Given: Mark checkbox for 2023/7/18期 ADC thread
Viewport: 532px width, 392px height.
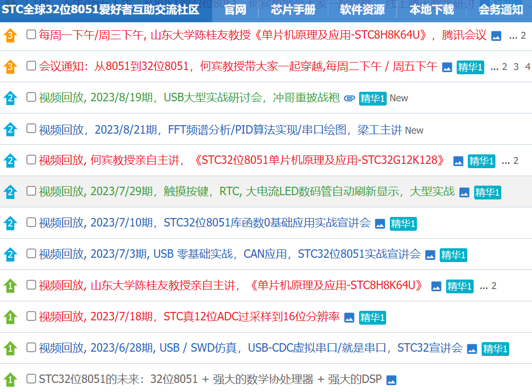Looking at the screenshot, I should (x=31, y=316).
